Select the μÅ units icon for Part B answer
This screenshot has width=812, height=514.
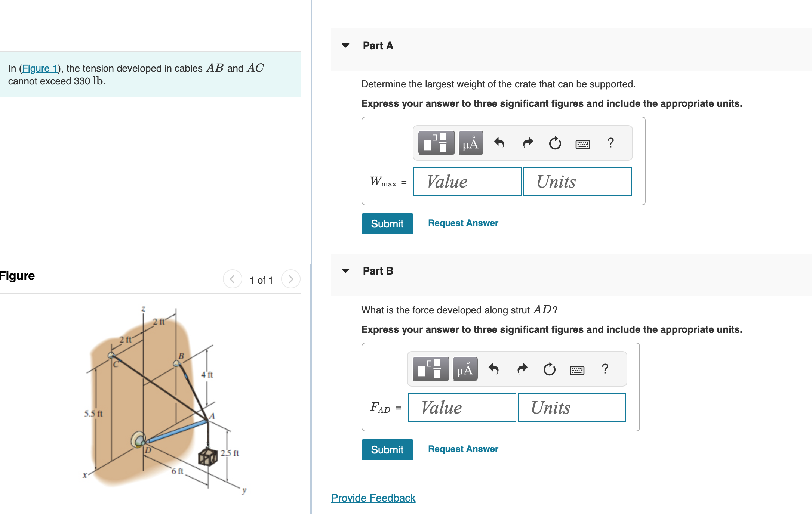tap(465, 369)
